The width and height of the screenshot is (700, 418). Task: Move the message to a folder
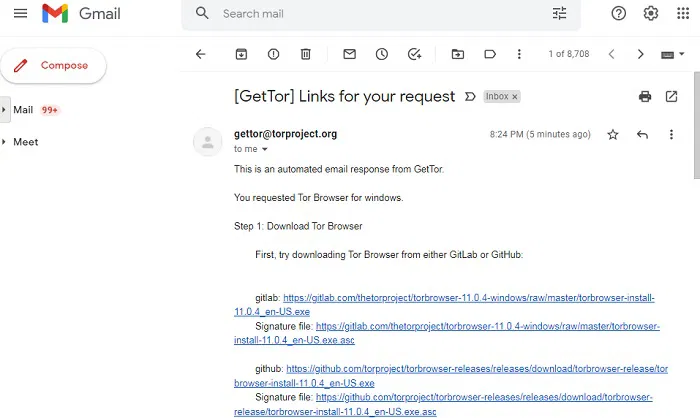coord(458,54)
